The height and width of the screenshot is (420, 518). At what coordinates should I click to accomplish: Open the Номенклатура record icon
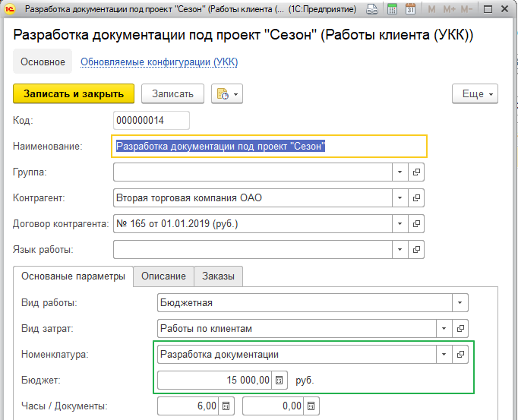coord(460,354)
